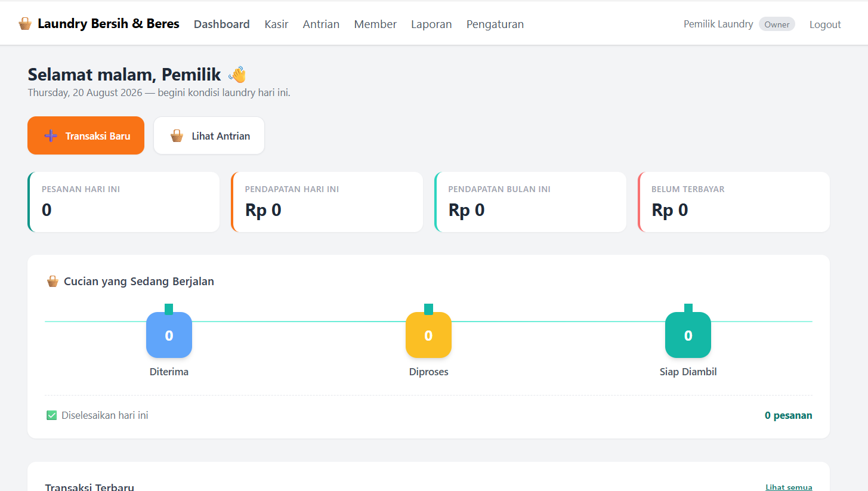
Task: Open the Lihat semua link
Action: tap(789, 487)
